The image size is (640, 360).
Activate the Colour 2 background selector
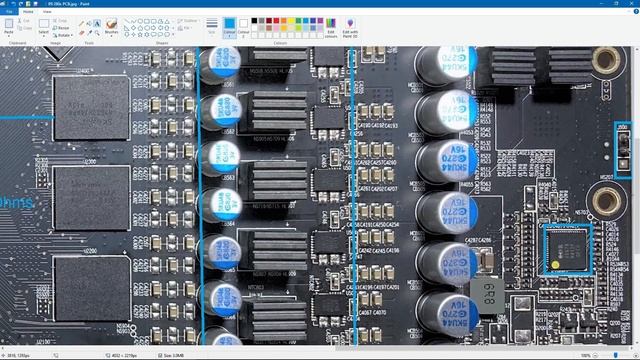click(x=243, y=28)
